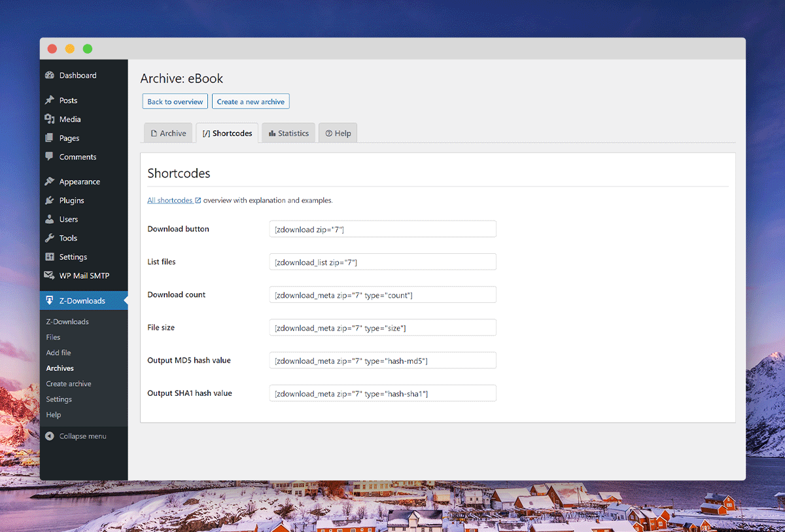785x532 pixels.
Task: Open Settings under Z-Downloads submenu
Action: 59,399
